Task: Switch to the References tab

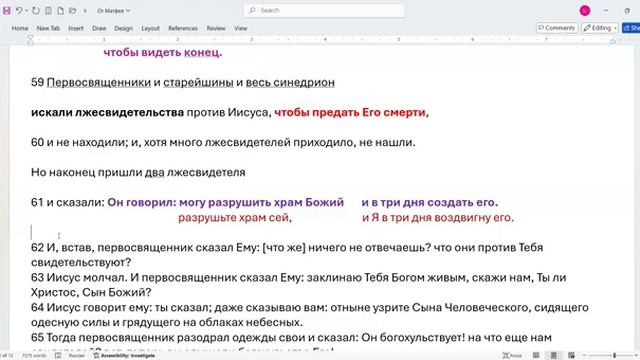Action: point(183,28)
